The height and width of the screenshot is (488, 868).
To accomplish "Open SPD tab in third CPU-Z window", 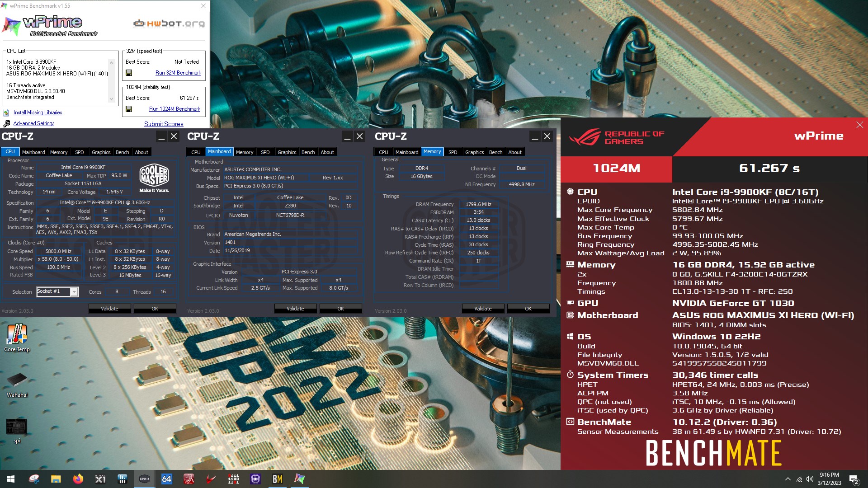I will [x=453, y=152].
